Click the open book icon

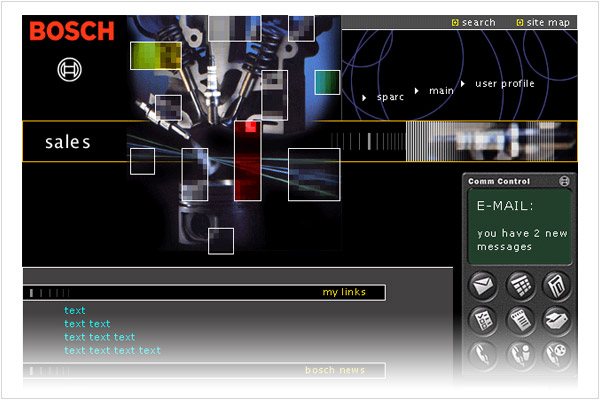[x=557, y=321]
